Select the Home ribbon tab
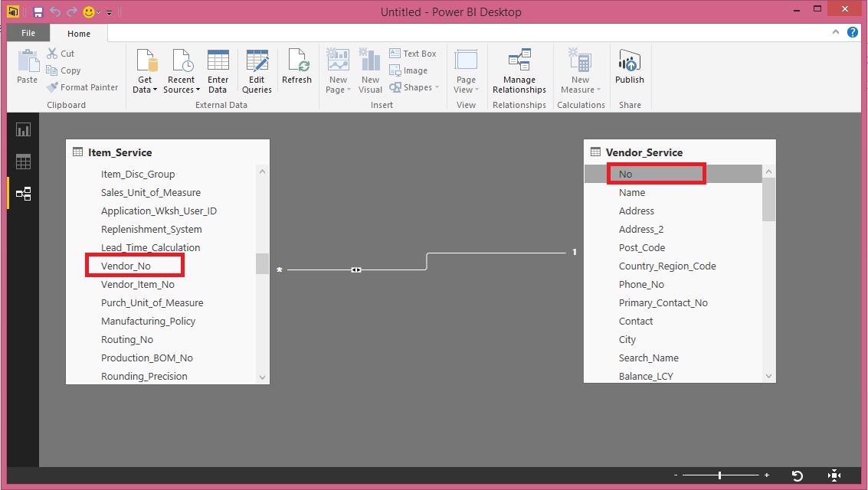 coord(78,33)
